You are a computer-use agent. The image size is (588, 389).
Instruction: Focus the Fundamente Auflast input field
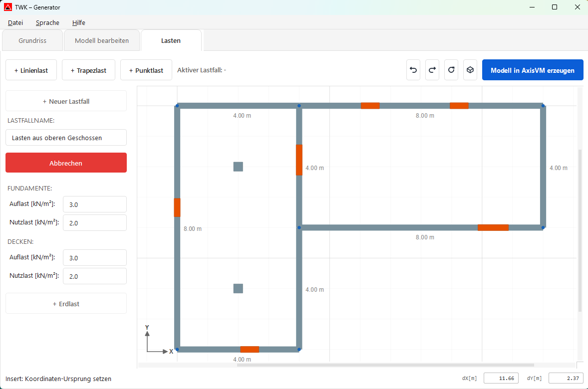(94, 204)
